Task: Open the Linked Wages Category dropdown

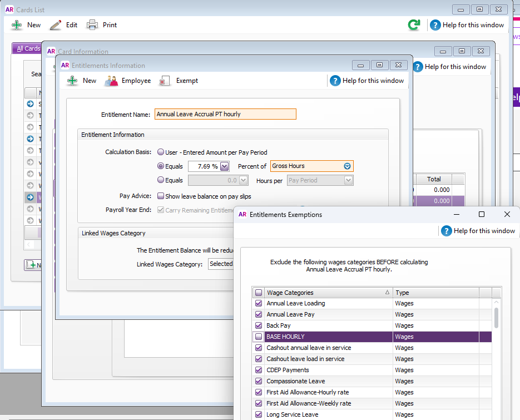Action: tap(221, 264)
